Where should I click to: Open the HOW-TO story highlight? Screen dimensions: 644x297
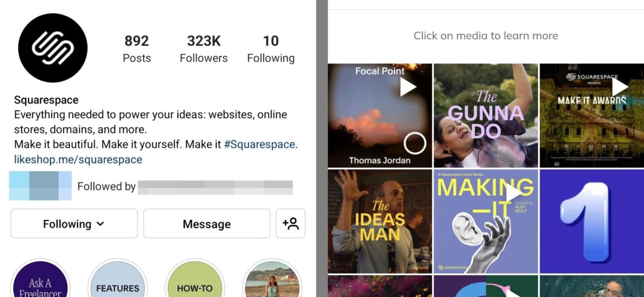pyautogui.click(x=195, y=279)
